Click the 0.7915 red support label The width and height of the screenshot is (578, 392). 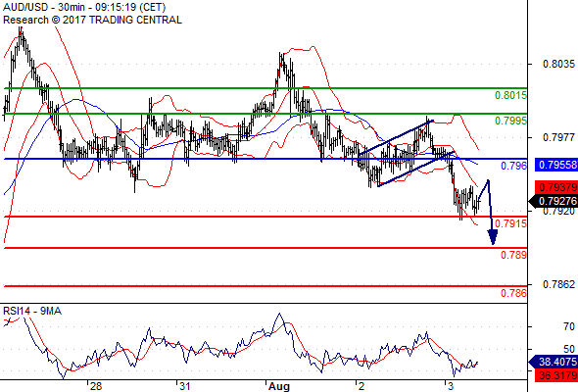pyautogui.click(x=510, y=223)
